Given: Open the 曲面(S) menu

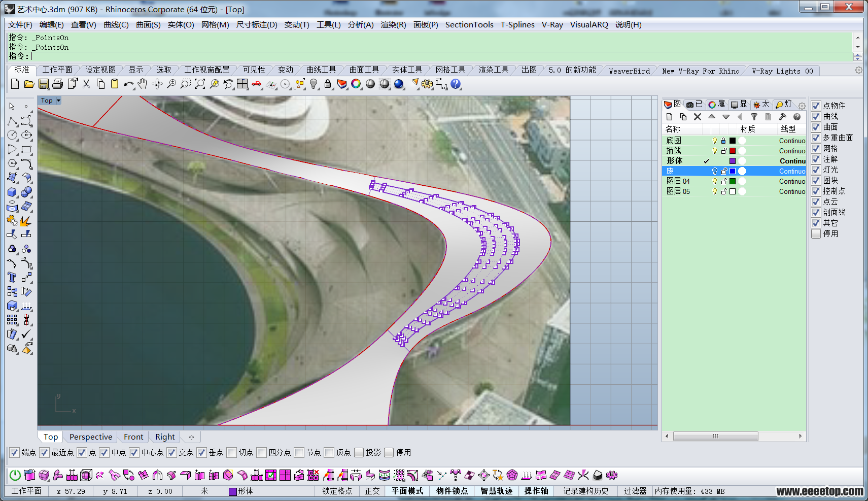Looking at the screenshot, I should (x=148, y=24).
